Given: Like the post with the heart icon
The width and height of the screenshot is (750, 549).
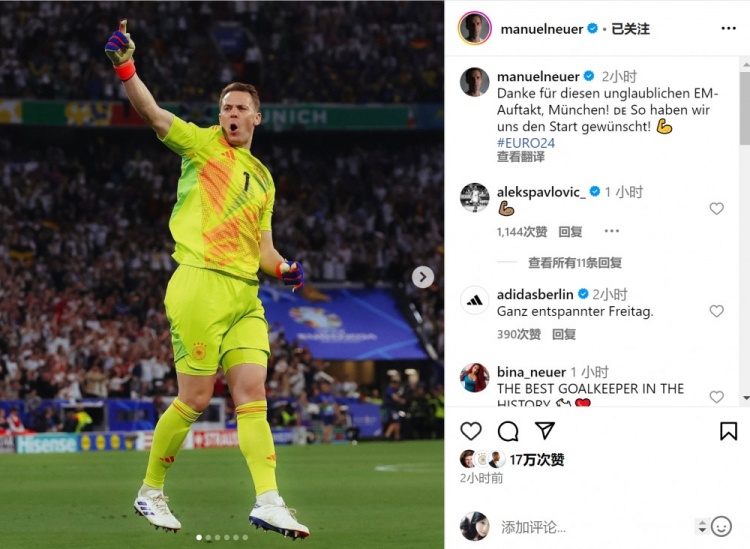Looking at the screenshot, I should pyautogui.click(x=471, y=431).
